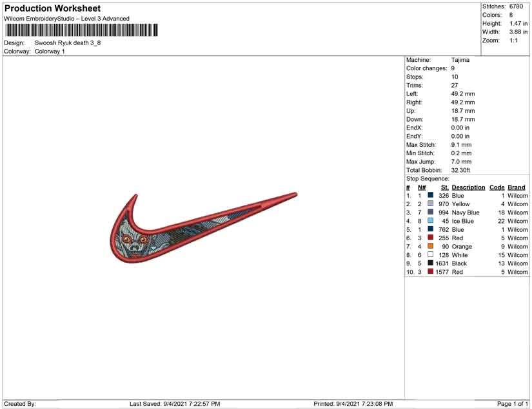Click the 'Description' column header
This screenshot has width=532, height=409.
(469, 187)
